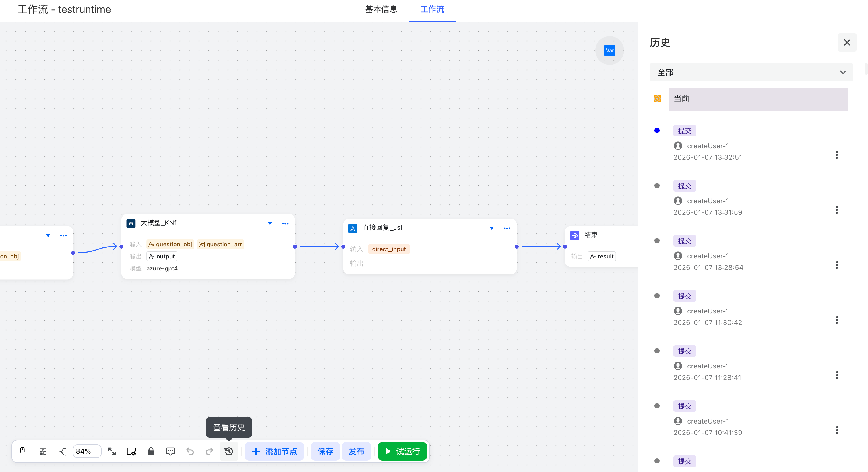The width and height of the screenshot is (868, 472).
Task: Click the 添加节点 add node button
Action: (x=274, y=451)
